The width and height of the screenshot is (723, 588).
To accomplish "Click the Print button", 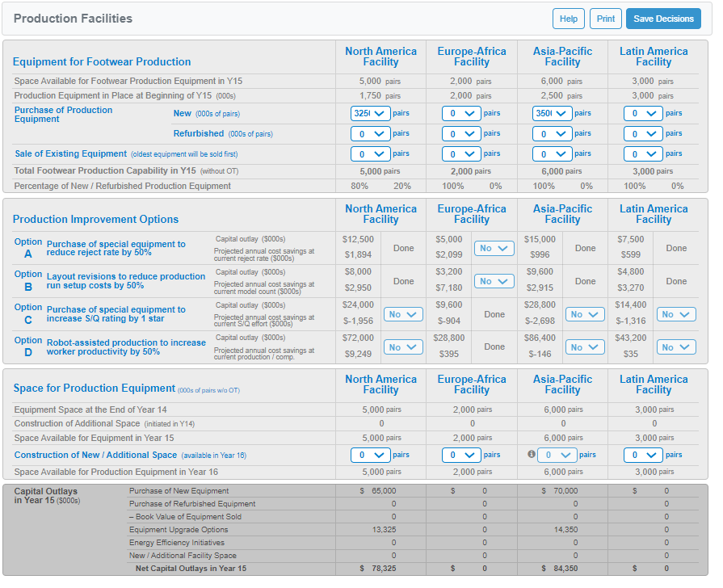I will pos(605,19).
